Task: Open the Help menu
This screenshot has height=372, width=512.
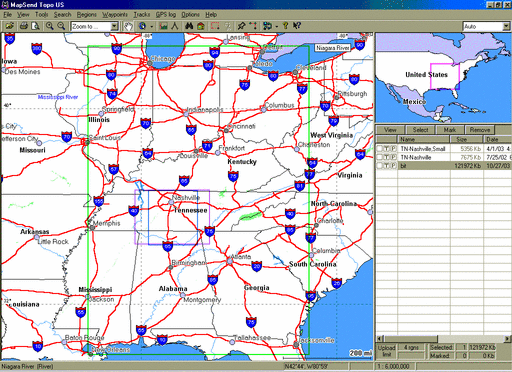Action: [211, 15]
